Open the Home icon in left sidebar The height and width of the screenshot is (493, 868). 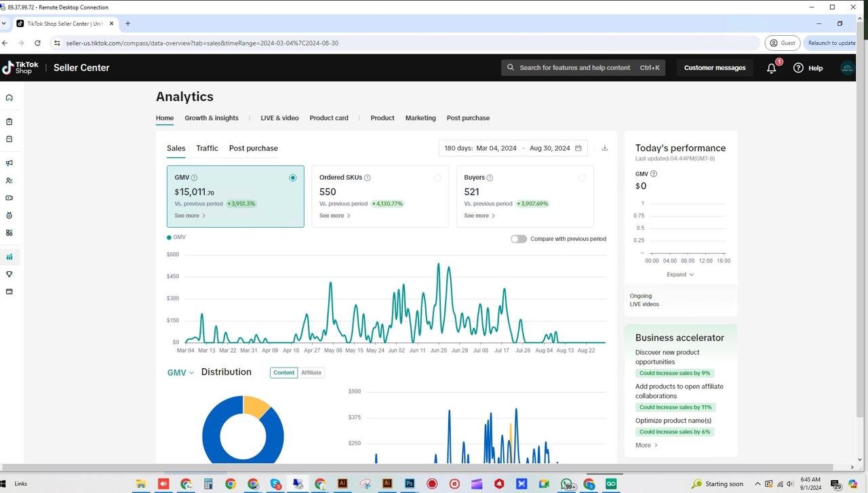[x=9, y=98]
